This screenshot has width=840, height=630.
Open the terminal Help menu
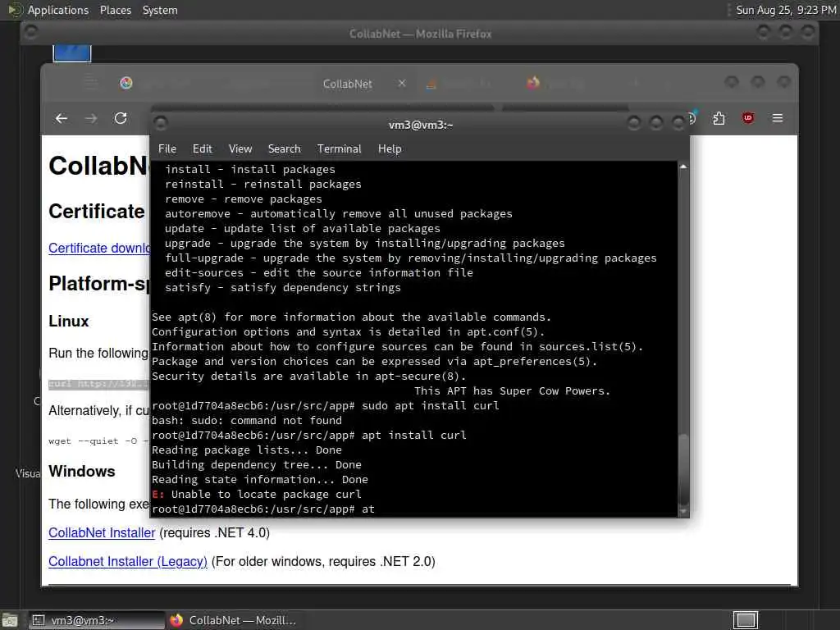(x=390, y=149)
